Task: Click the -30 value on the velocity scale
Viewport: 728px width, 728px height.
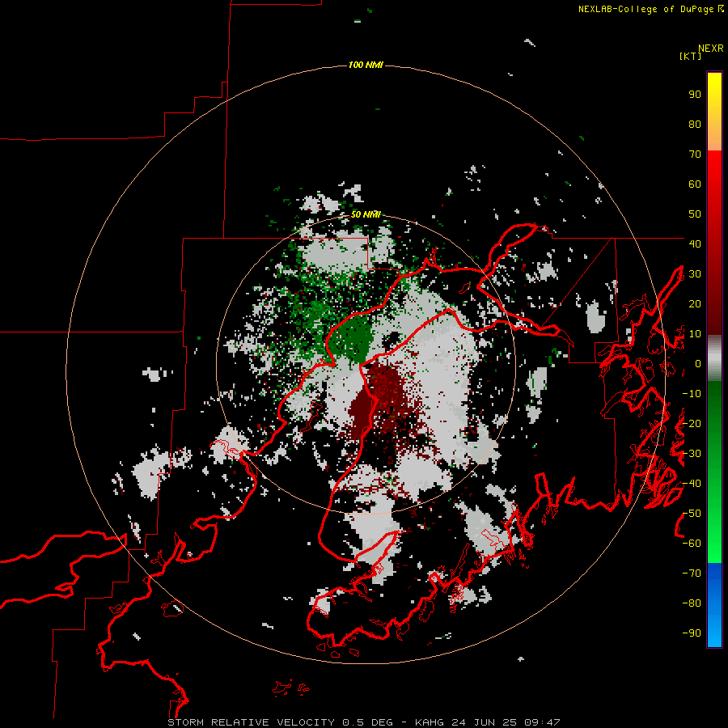Action: pos(692,454)
